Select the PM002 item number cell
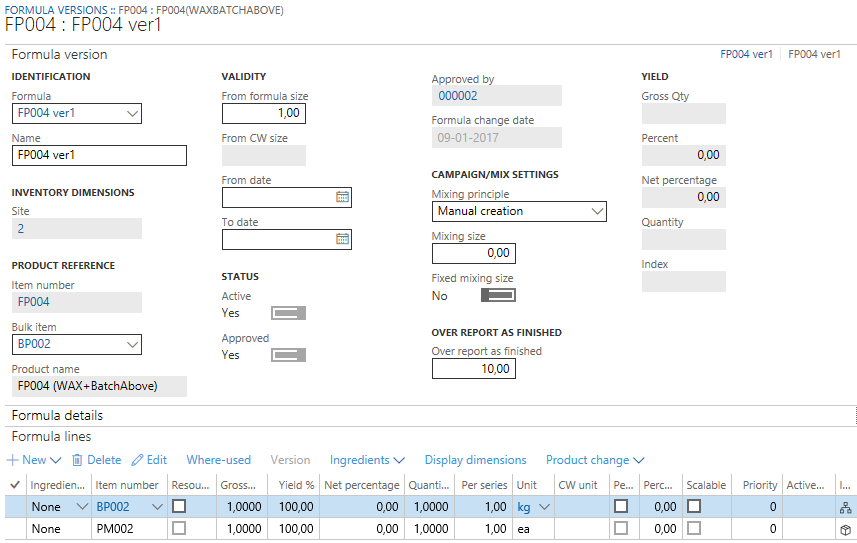The image size is (857, 543). (129, 529)
